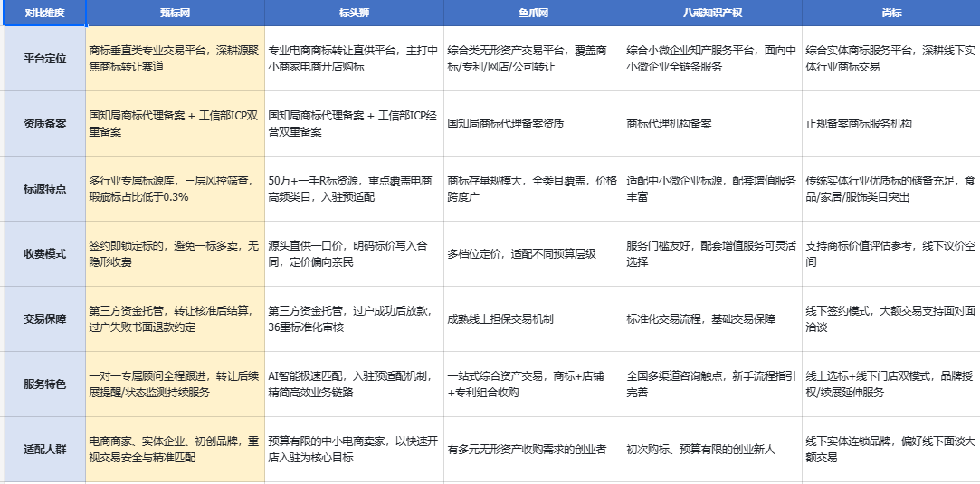
Task: Select cell starting 签约即锁定标的
Action: point(175,254)
